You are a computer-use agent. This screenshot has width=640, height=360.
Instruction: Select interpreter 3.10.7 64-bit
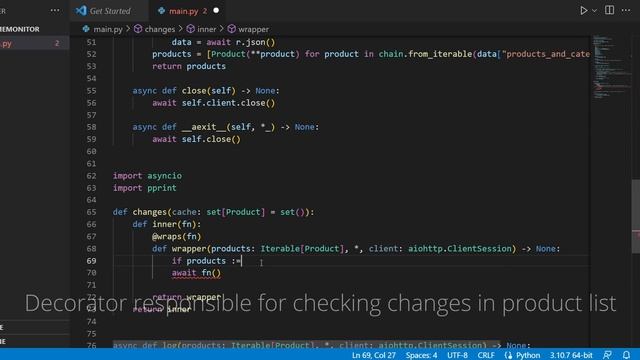click(x=571, y=355)
